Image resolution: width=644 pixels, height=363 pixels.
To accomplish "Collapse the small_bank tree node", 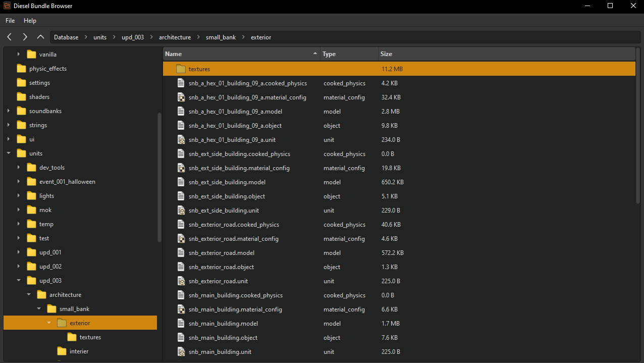I will pos(39,309).
